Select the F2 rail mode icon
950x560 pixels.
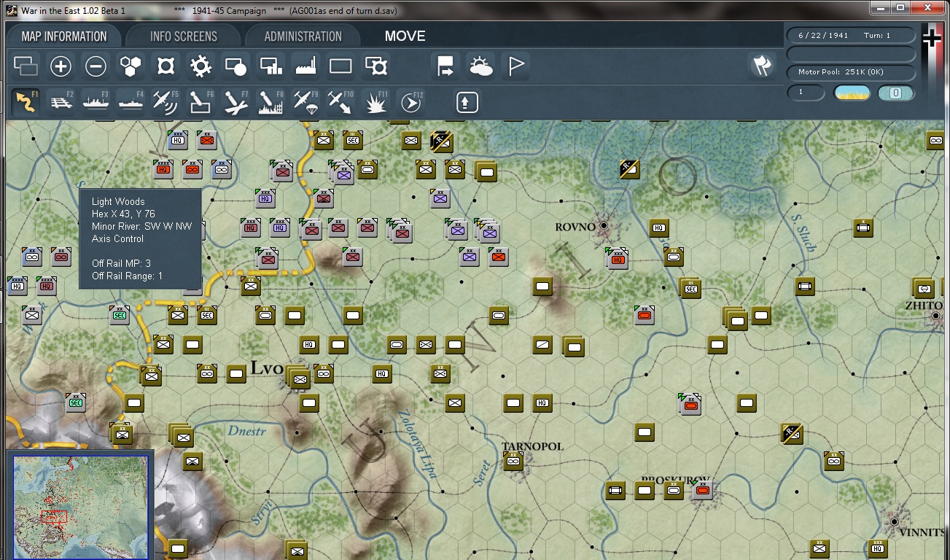point(61,102)
